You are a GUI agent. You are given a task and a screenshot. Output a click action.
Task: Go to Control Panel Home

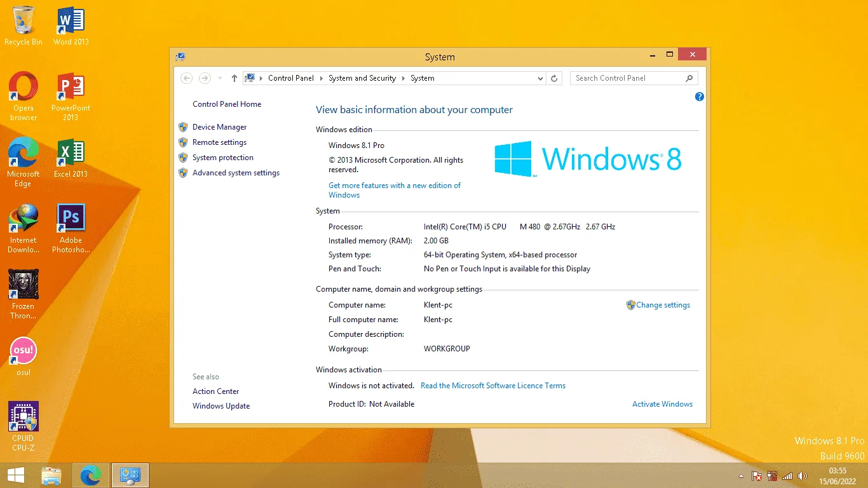click(227, 104)
